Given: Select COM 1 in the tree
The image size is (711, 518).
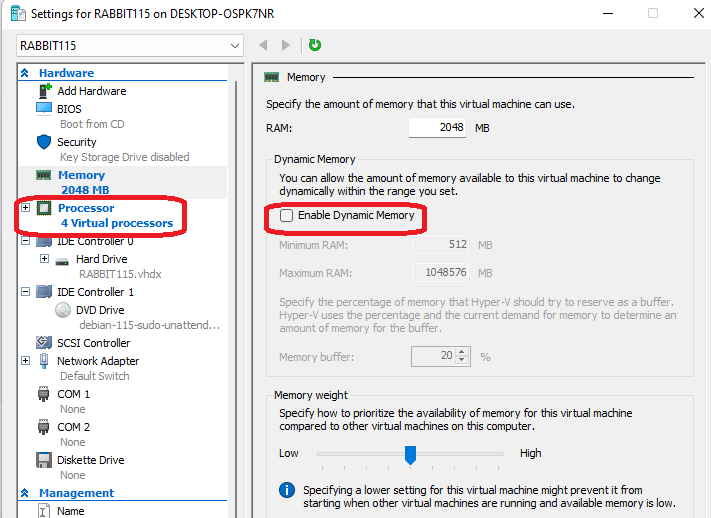Looking at the screenshot, I should click(73, 394).
